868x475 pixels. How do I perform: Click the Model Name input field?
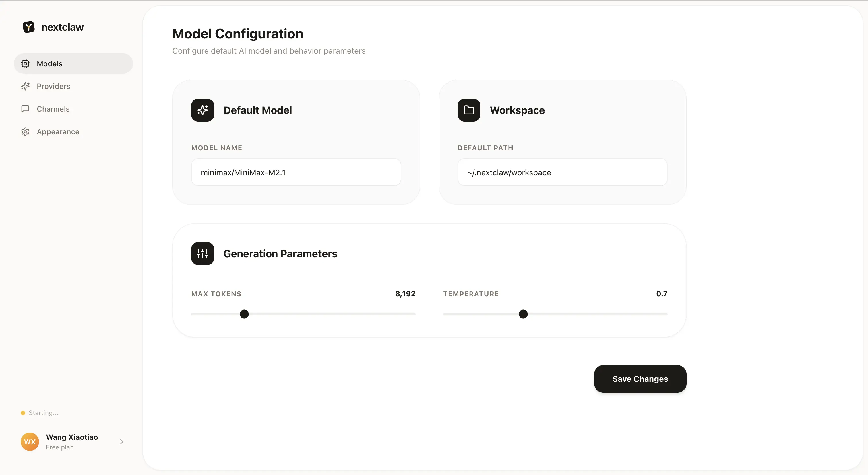tap(296, 172)
